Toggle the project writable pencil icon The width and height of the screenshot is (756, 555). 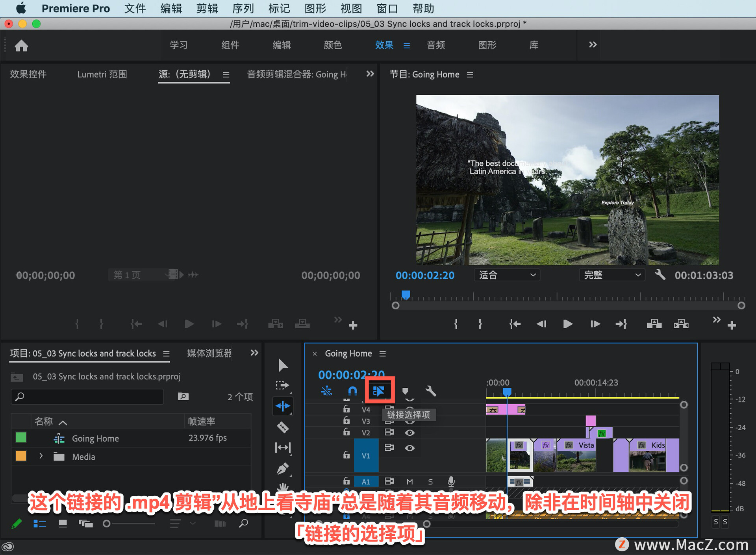click(x=17, y=524)
